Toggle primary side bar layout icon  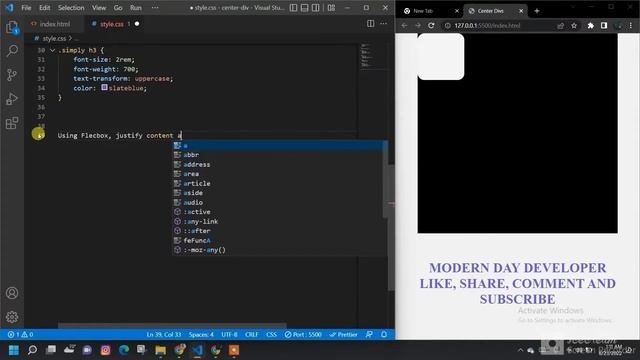(293, 8)
